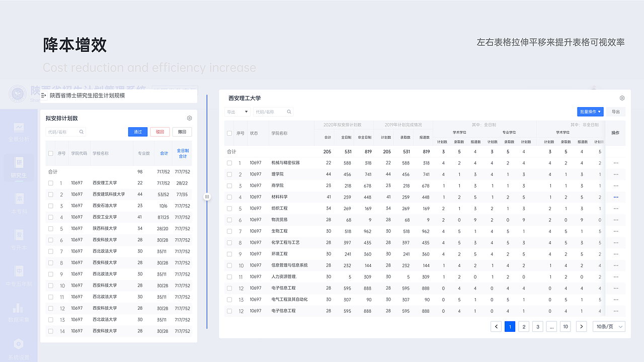644x362 pixels.
Task: Click the settings gear in 拟安排计划数 panel
Action: pos(189,118)
